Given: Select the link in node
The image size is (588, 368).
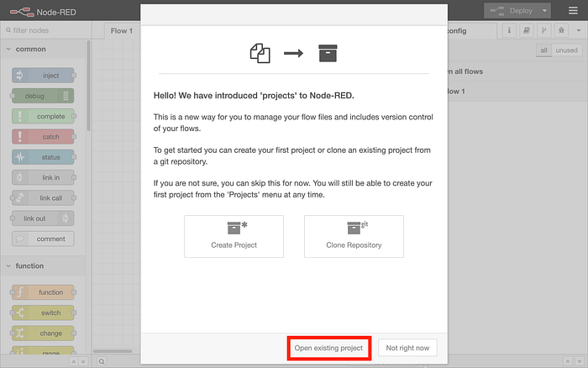Looking at the screenshot, I should click(43, 177).
